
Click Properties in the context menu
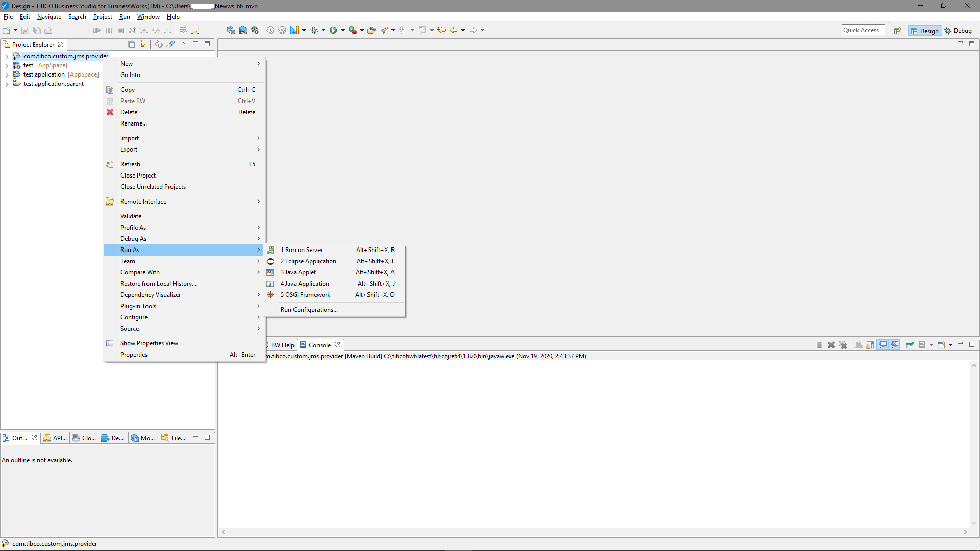tap(185, 355)
